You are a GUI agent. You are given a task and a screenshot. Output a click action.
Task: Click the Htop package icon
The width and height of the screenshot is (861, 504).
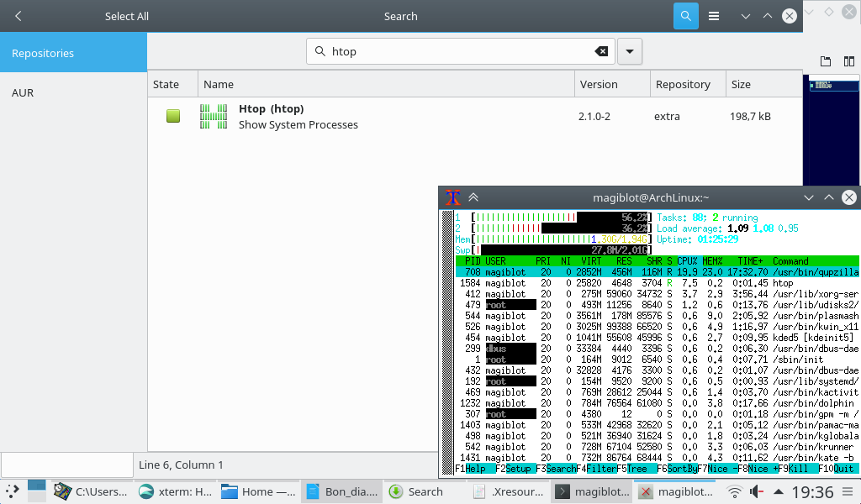click(214, 116)
